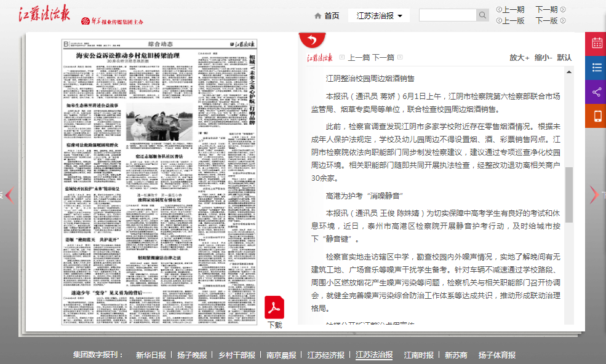606x364 pixels.
Task: Open 南京晨报 in the footer list
Action: tap(281, 355)
